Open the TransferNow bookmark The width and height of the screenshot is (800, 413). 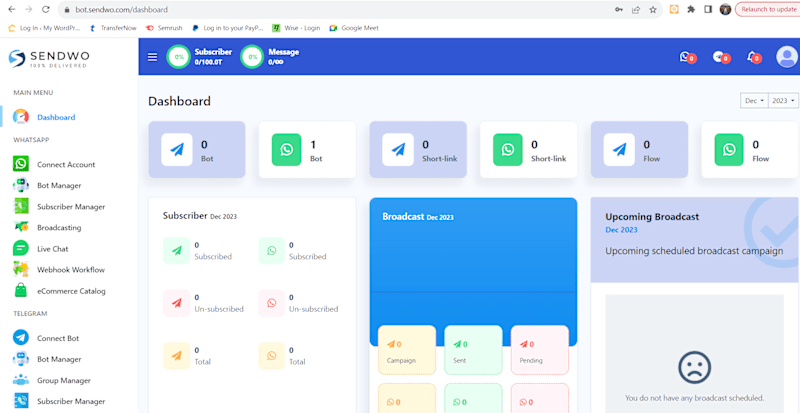coord(113,28)
